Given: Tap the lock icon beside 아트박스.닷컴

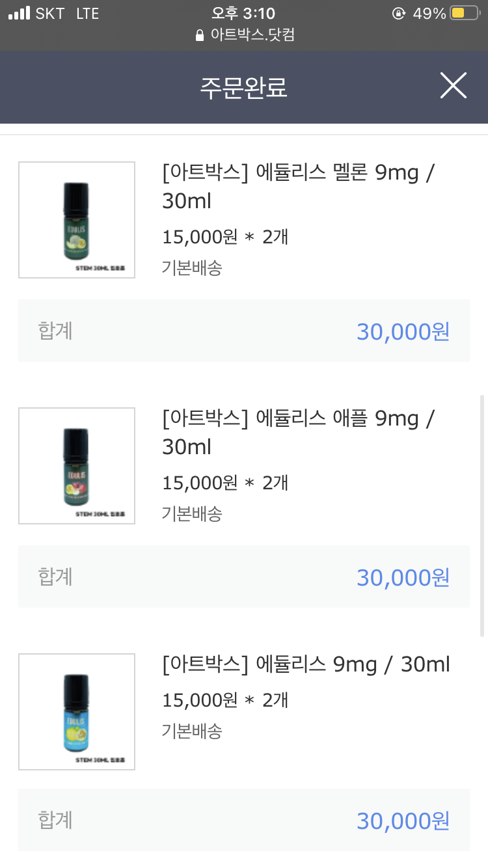Looking at the screenshot, I should tap(200, 35).
